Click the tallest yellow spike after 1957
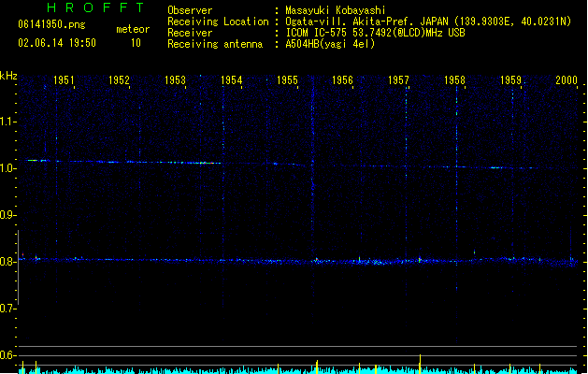This screenshot has width=588, height=374. (x=420, y=364)
